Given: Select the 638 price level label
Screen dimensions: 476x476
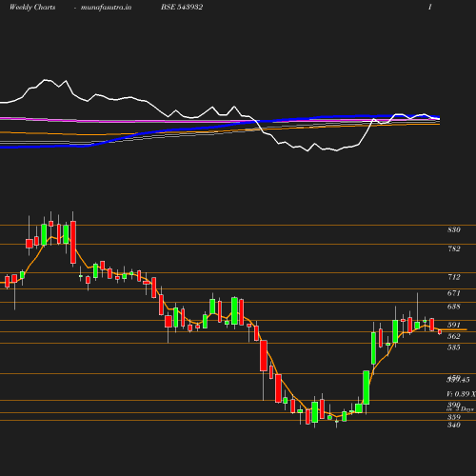Looking at the screenshot, I should point(454,307).
